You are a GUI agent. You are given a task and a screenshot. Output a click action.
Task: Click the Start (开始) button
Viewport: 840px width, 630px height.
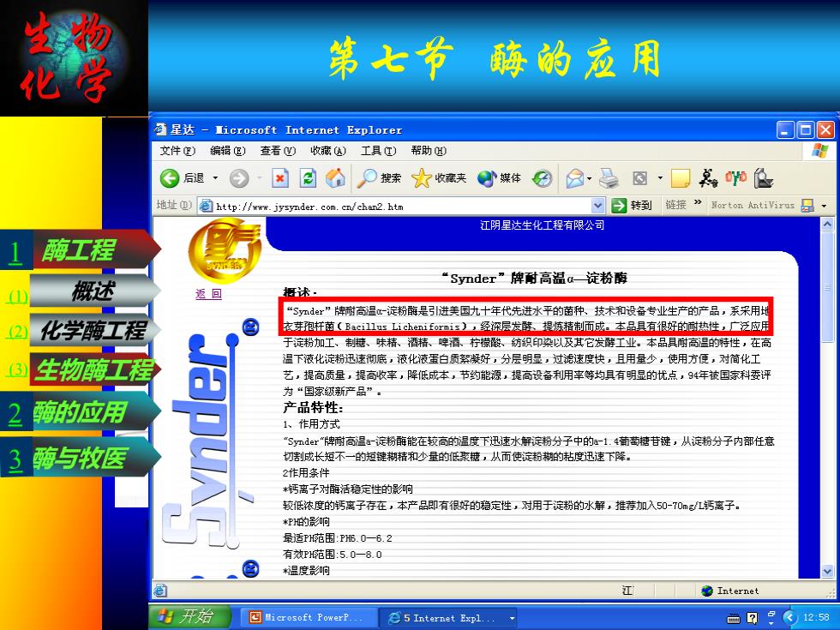pyautogui.click(x=189, y=617)
